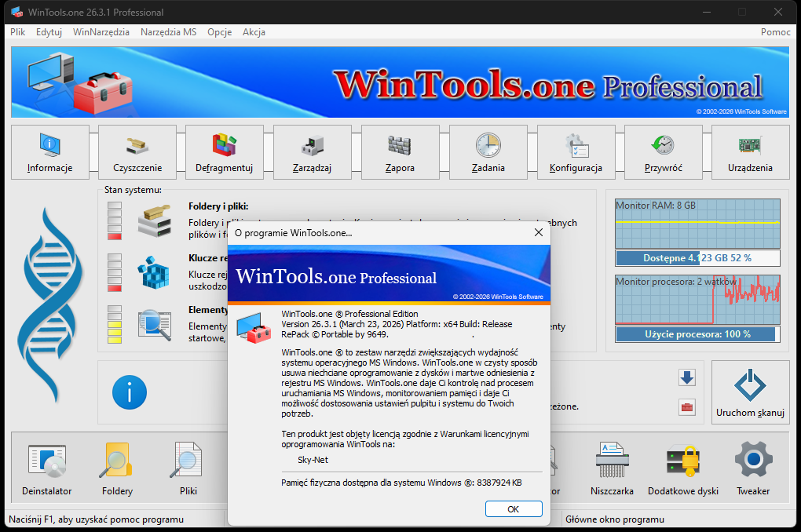Screen dimensions: 801x532
Task: Click the Monitor procesora graph
Action: [x=698, y=300]
